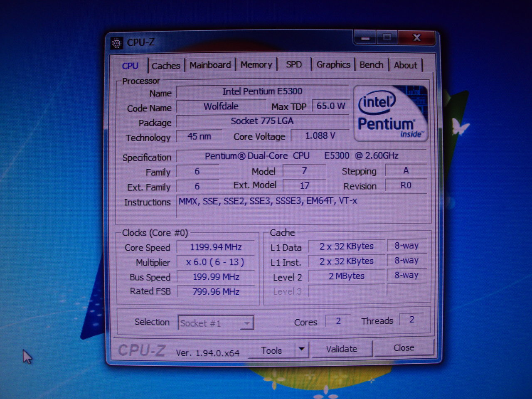
Task: Click the Ext. Model value 17
Action: coord(304,186)
